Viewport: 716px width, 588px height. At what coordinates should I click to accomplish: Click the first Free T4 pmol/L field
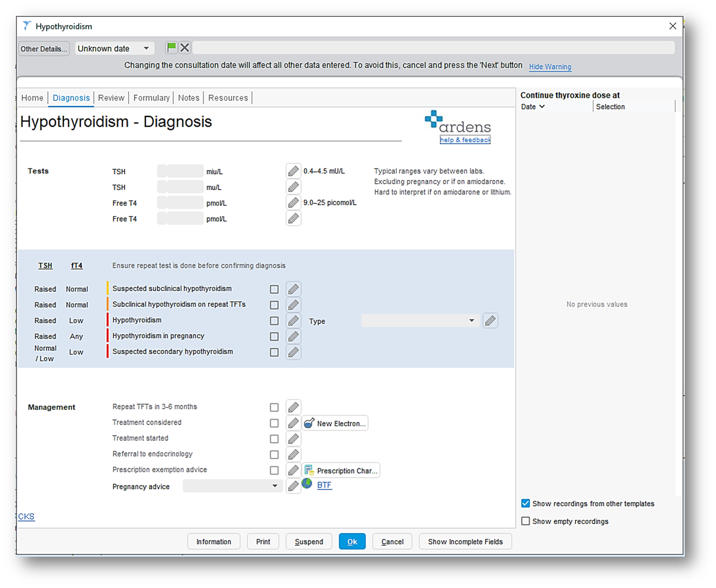[x=181, y=203]
